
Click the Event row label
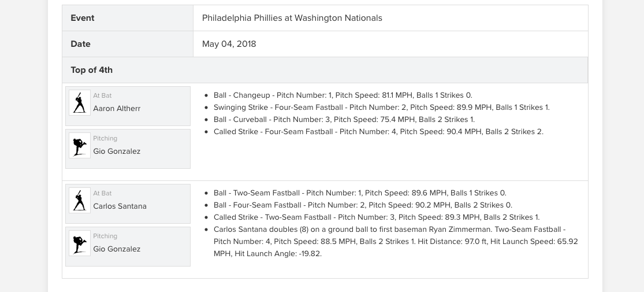83,18
